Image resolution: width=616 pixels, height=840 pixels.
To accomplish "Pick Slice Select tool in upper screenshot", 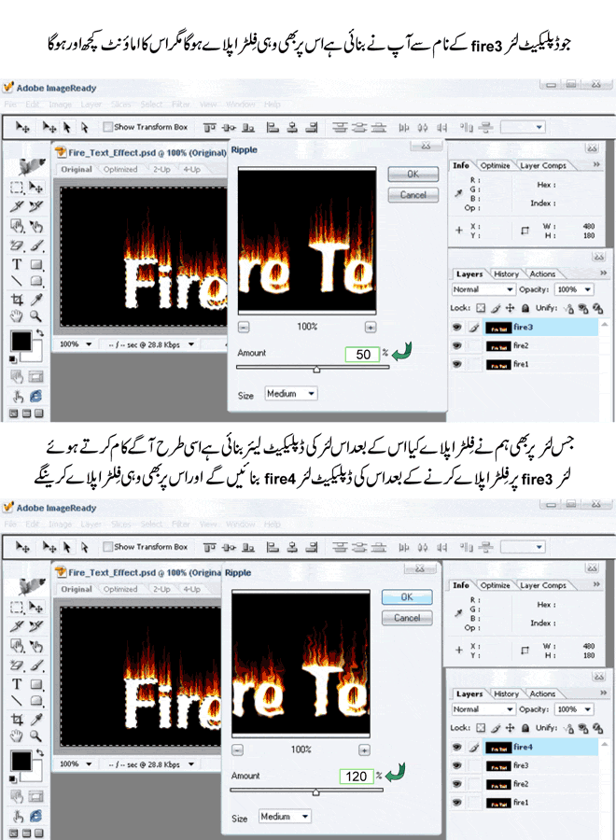I will tap(35, 206).
